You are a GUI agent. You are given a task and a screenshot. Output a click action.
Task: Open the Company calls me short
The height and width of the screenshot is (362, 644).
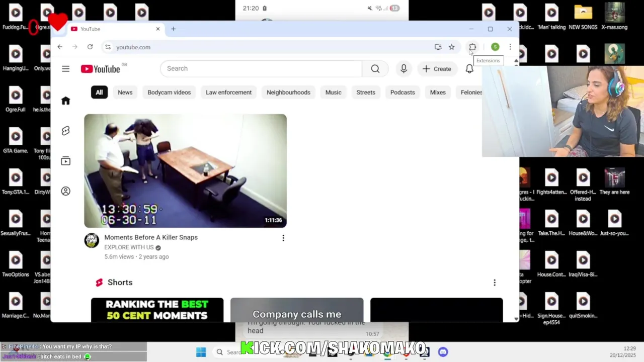pos(297,310)
